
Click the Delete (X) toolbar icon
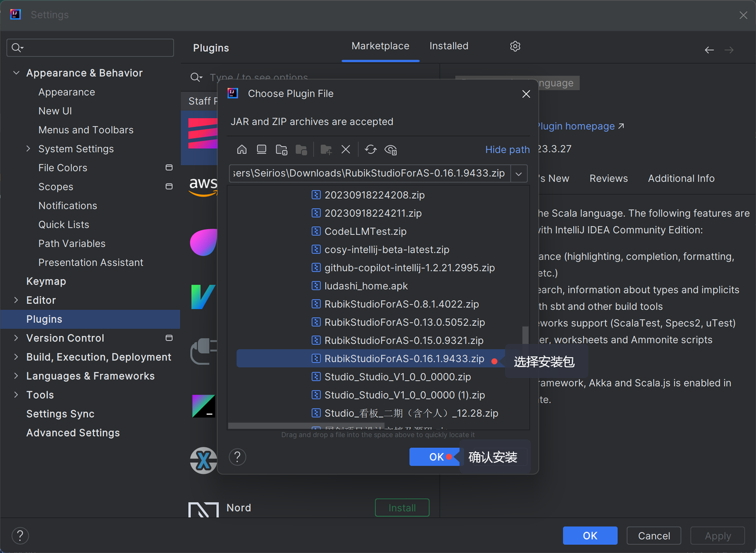[346, 149]
